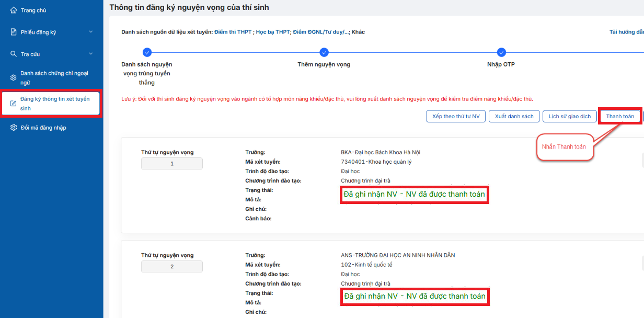The width and height of the screenshot is (644, 318).
Task: Open Lịch sử giao dịch
Action: [x=569, y=116]
